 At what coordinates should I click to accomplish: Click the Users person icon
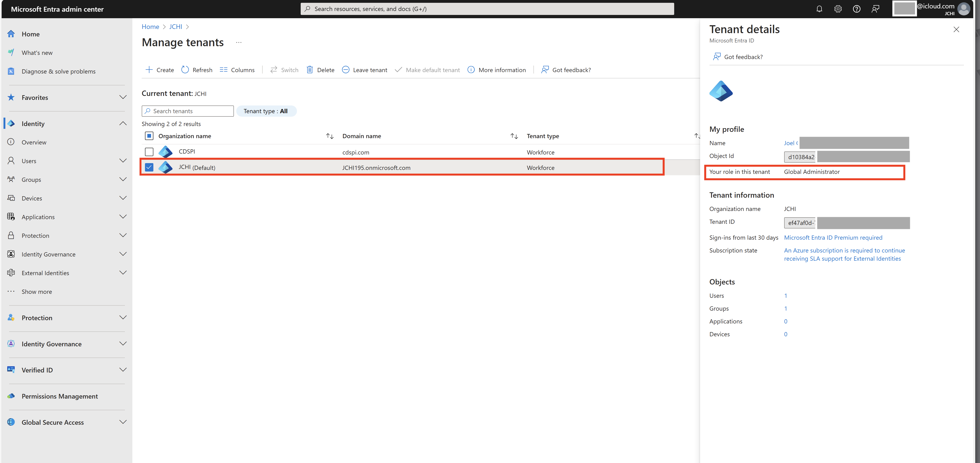[x=11, y=161]
